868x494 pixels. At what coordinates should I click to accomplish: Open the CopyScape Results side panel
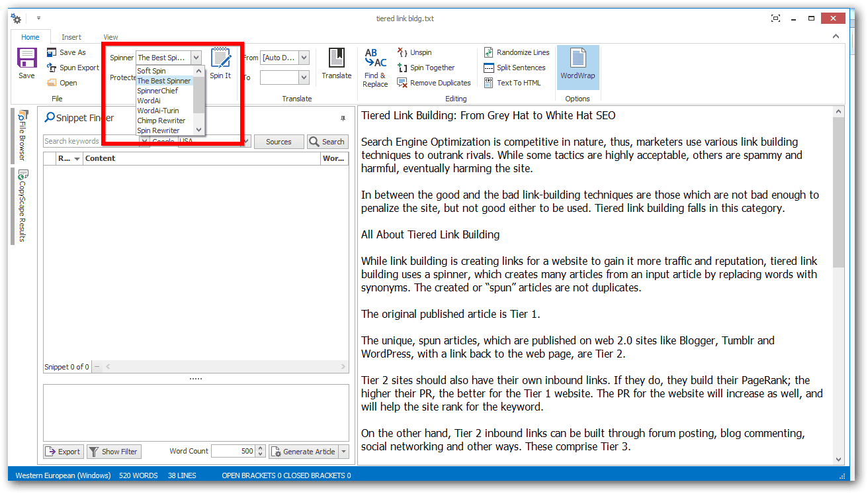22,207
